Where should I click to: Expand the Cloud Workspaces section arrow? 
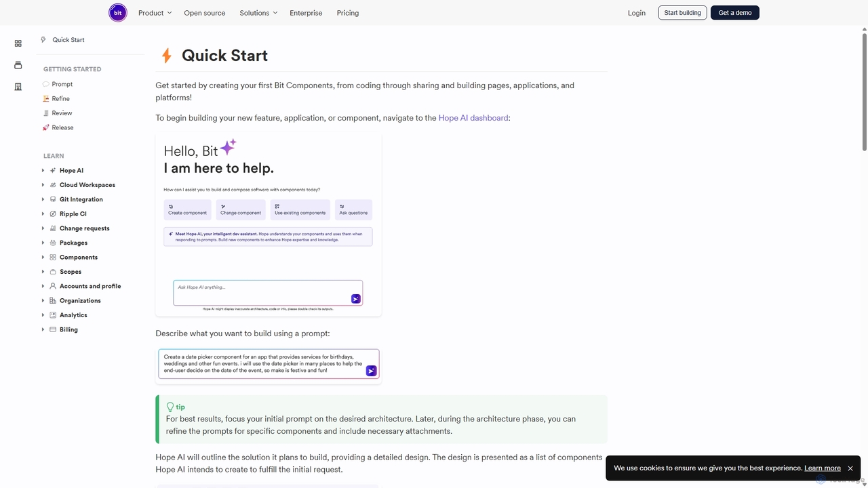click(43, 185)
